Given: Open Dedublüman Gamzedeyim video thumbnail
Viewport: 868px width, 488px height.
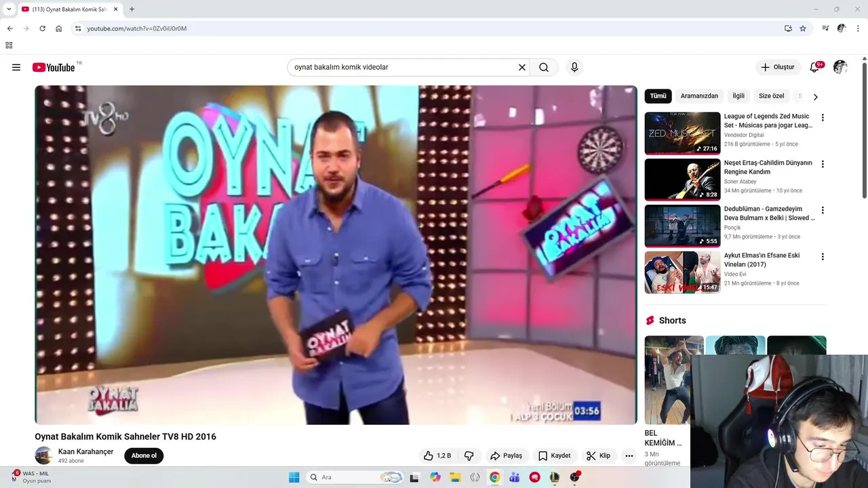Looking at the screenshot, I should coord(682,226).
